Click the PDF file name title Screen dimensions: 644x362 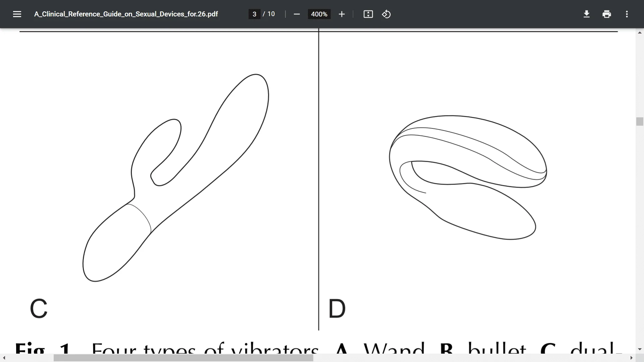126,14
